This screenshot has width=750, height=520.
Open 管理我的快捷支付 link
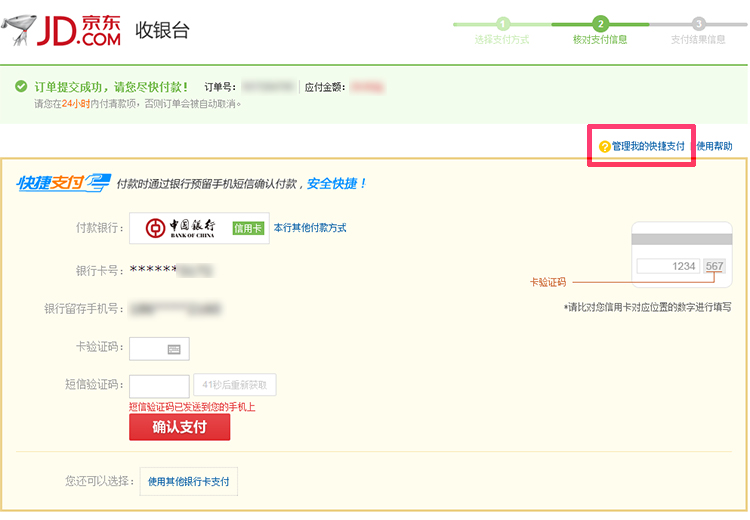(648, 146)
